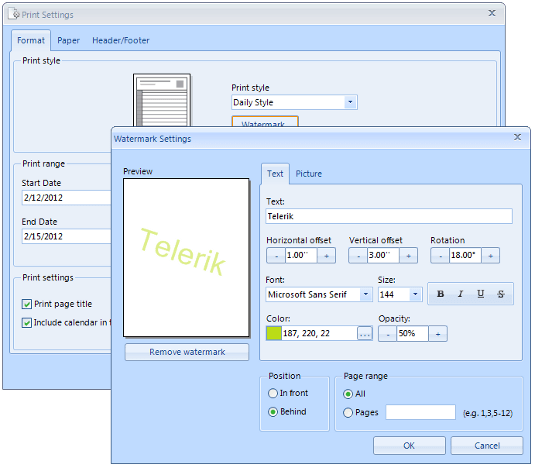Screen dimensions: 535x468
Task: Toggle Strikethrough formatting for watermark text
Action: (x=501, y=294)
